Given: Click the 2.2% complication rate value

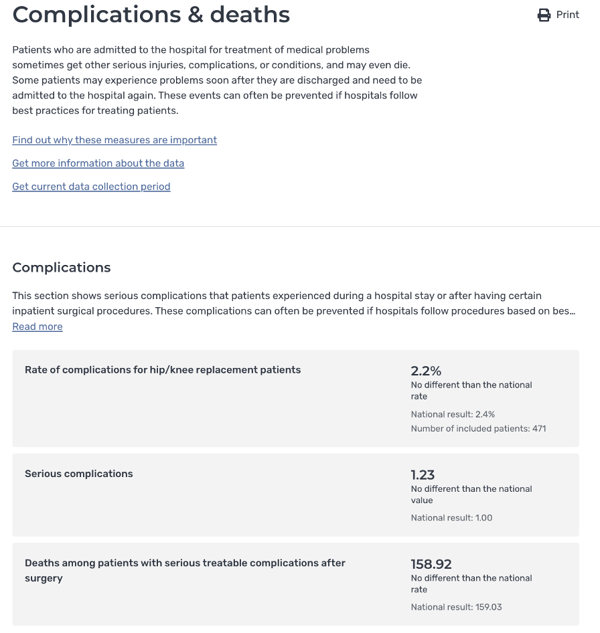Looking at the screenshot, I should [x=426, y=371].
